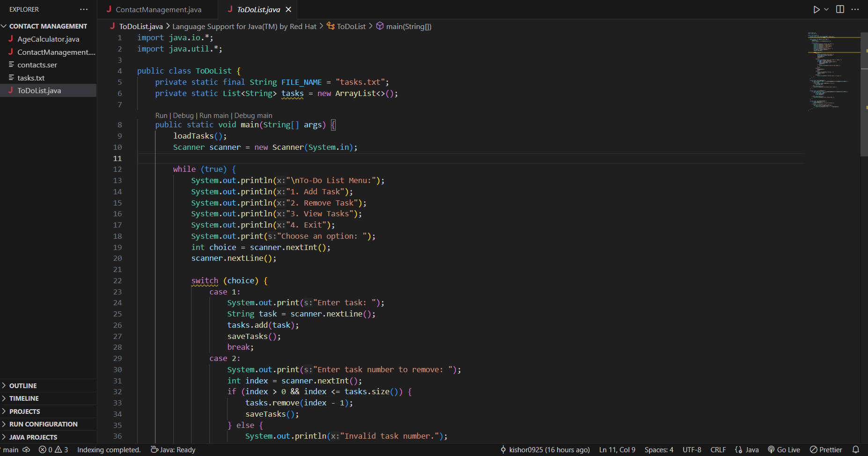Image resolution: width=868 pixels, height=456 pixels.
Task: Click the Prettier status bar item
Action: pyautogui.click(x=826, y=449)
